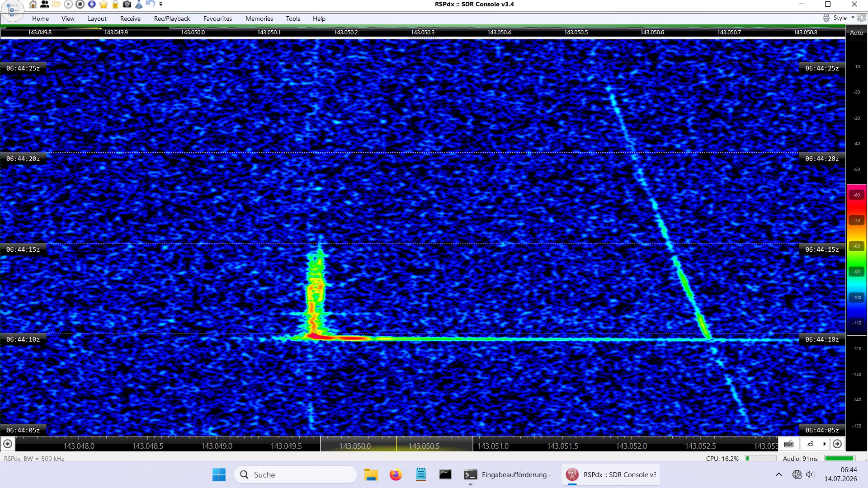This screenshot has height=488, width=868.
Task: Click 143.050.3 on the top frequency scale
Action: (x=422, y=33)
